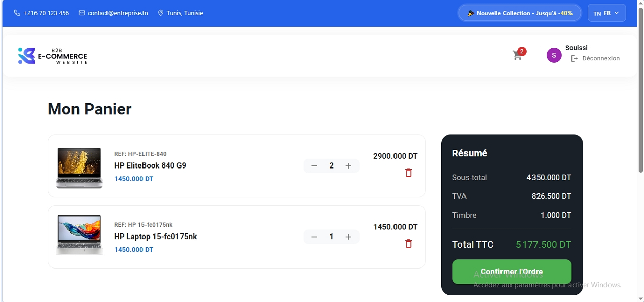Image resolution: width=644 pixels, height=302 pixels.
Task: Open the HP EliteBook 840 G9 thumbnail
Action: coord(79,167)
